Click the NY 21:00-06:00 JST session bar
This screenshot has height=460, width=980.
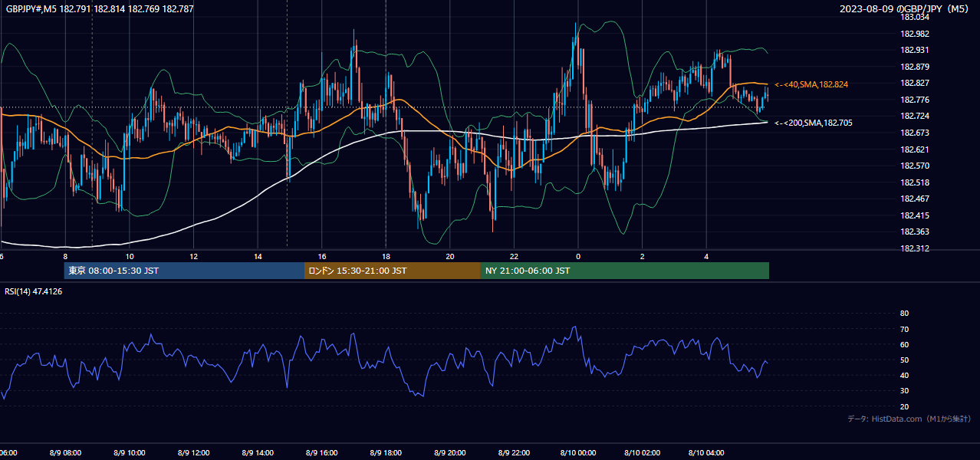click(625, 271)
